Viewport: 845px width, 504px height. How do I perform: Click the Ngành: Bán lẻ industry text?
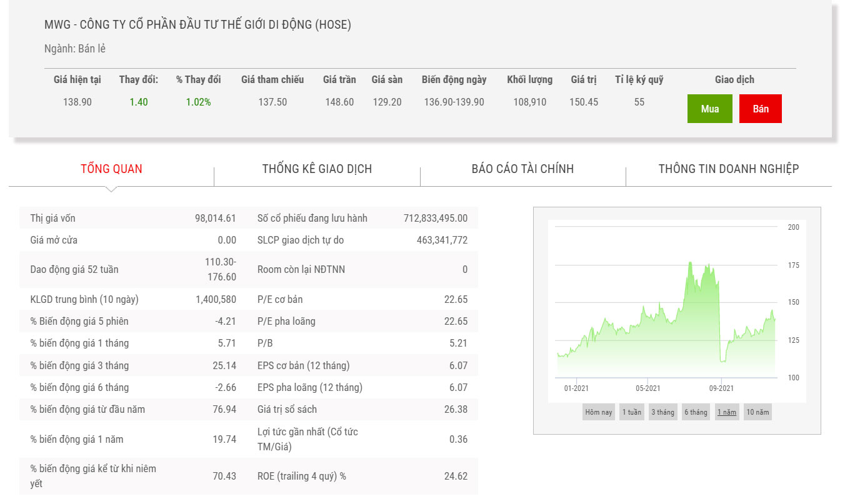click(x=74, y=49)
